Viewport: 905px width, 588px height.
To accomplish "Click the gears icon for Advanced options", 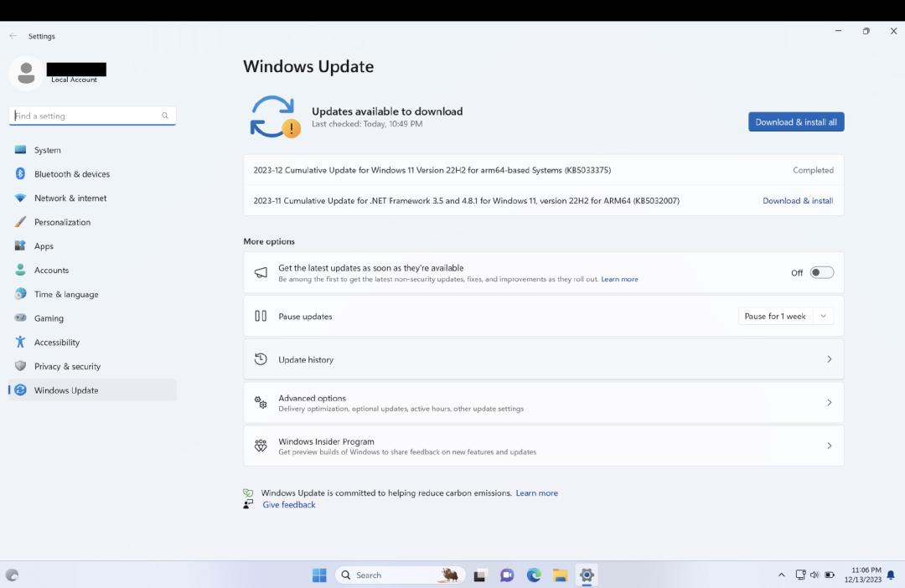I will (x=261, y=402).
